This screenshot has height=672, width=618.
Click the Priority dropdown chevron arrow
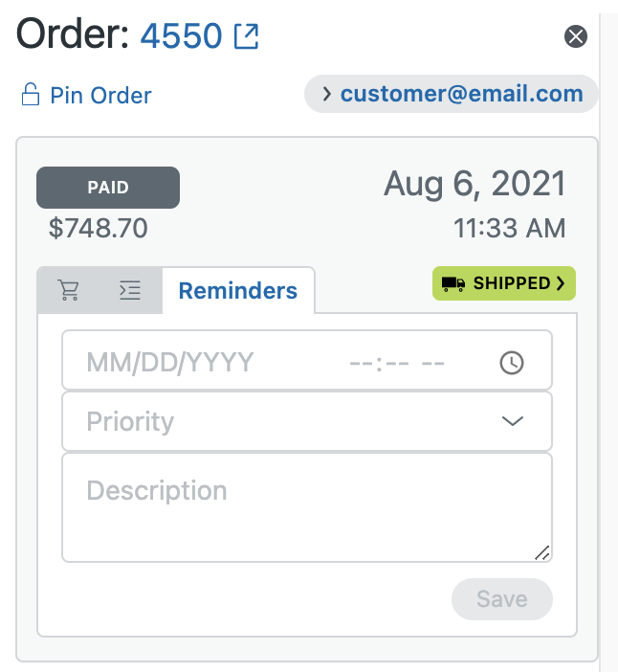pos(512,421)
